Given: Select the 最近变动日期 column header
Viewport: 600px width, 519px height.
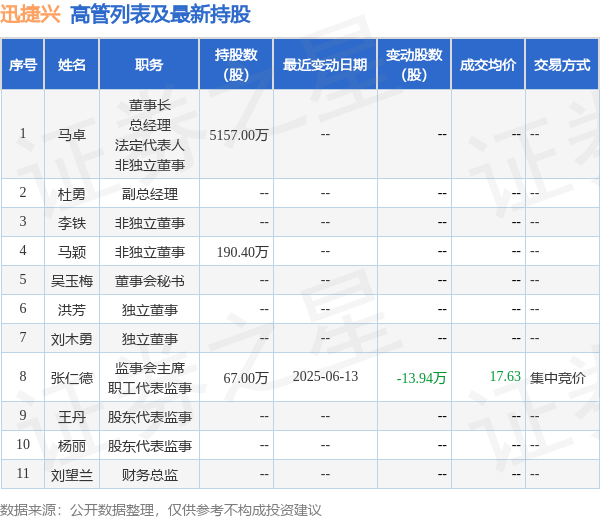Looking at the screenshot, I should click(x=325, y=64).
